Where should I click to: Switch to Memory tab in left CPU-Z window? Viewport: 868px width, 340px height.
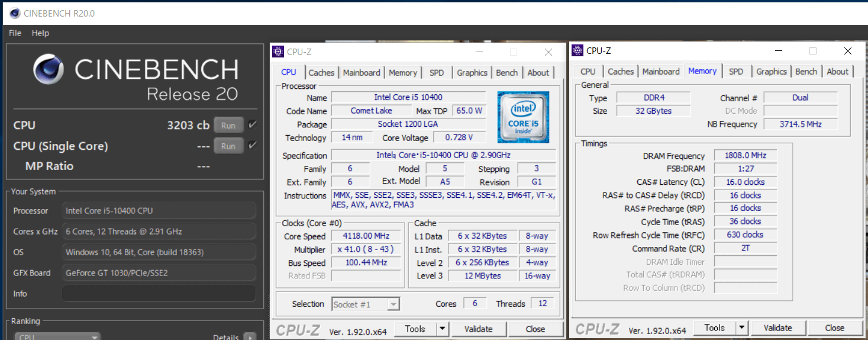[x=403, y=72]
